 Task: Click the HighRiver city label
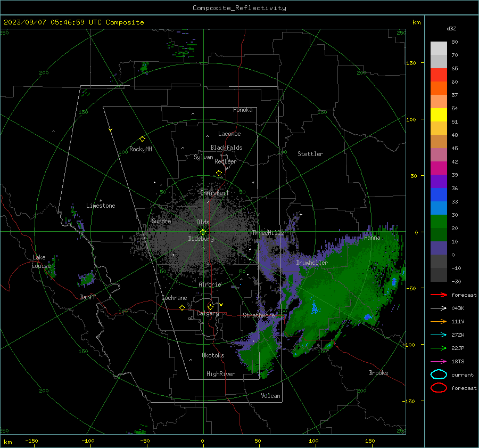tap(221, 374)
